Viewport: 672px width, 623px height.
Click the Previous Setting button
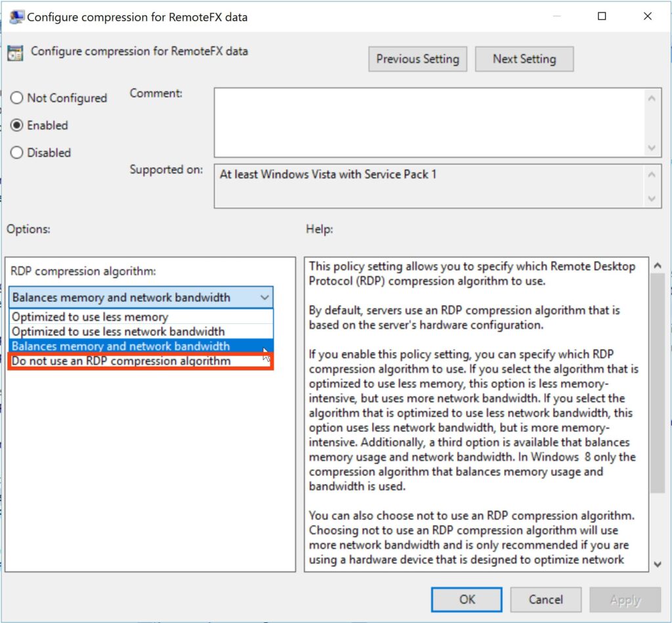pyautogui.click(x=417, y=59)
